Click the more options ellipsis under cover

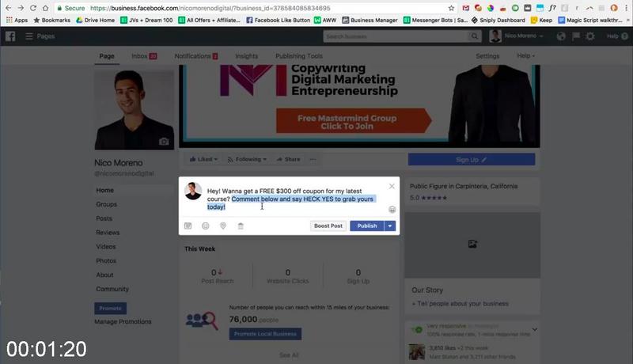313,159
